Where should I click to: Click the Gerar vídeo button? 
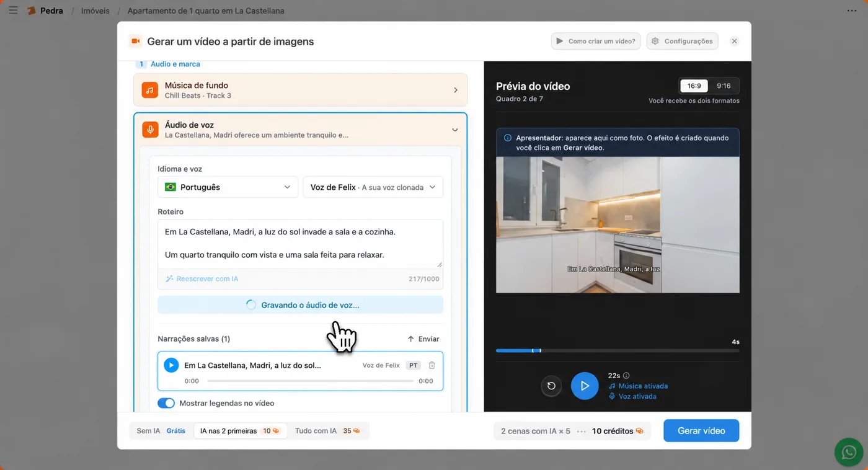tap(701, 430)
